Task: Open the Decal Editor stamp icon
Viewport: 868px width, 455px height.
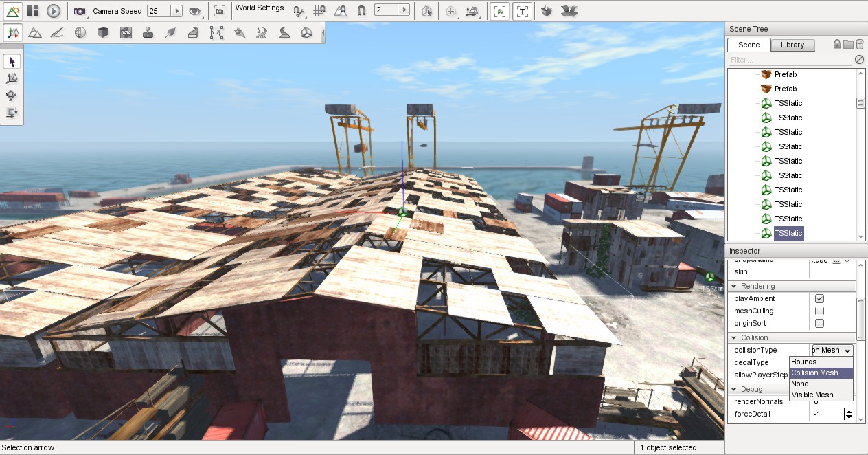Action: [x=148, y=32]
